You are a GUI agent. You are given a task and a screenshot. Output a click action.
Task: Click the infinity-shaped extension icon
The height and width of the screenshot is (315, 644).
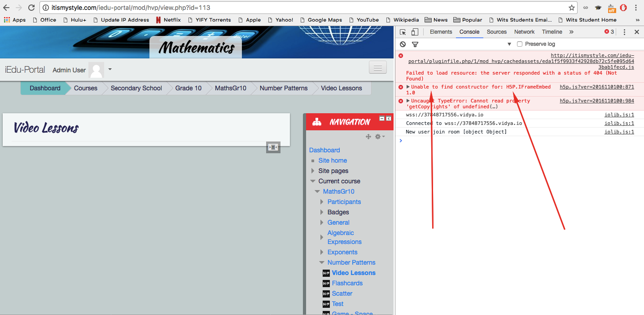tap(586, 8)
